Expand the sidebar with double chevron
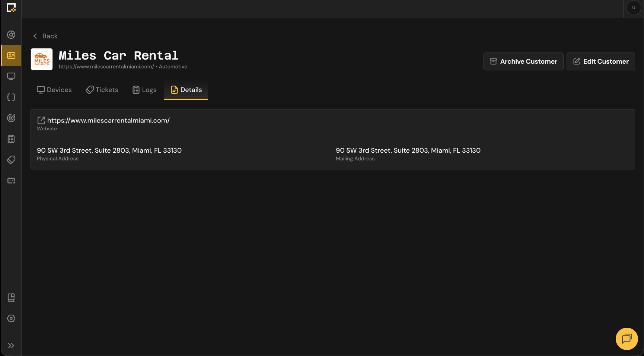Image resolution: width=644 pixels, height=356 pixels. click(x=11, y=346)
